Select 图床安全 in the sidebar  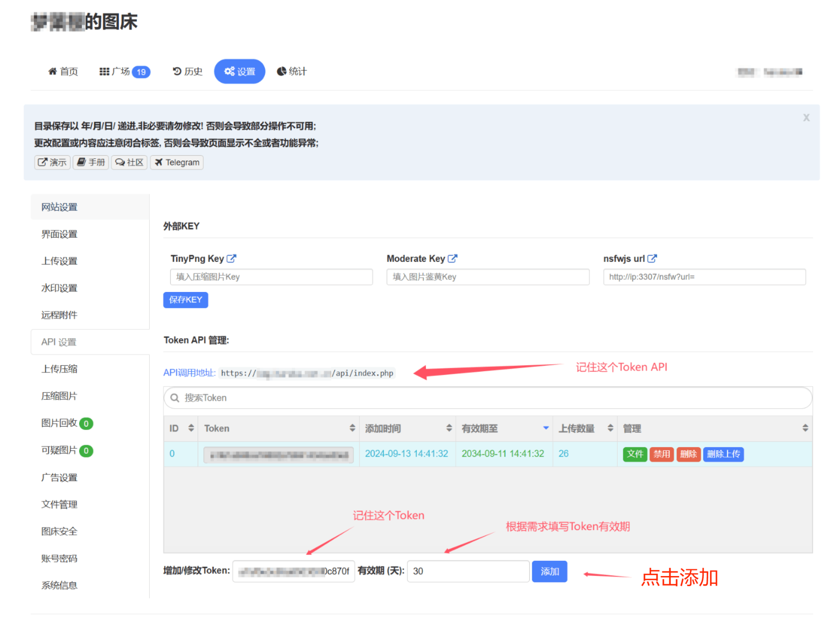coord(90,532)
